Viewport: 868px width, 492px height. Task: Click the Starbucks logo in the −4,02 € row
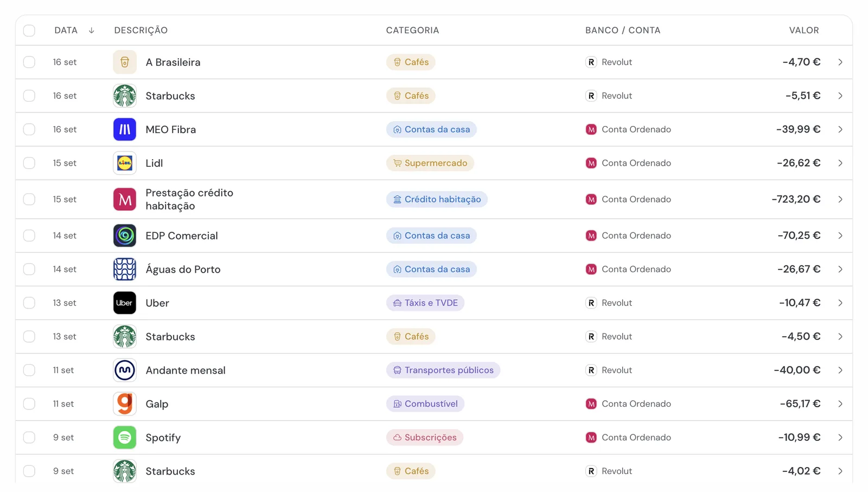(125, 471)
